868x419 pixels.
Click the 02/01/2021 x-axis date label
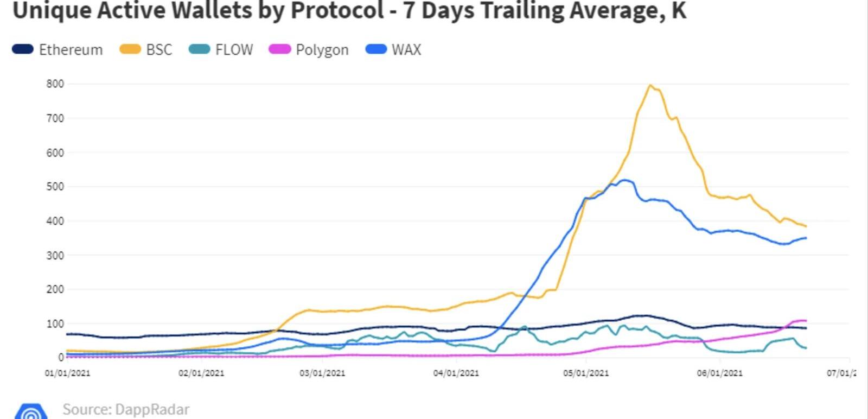click(x=201, y=373)
